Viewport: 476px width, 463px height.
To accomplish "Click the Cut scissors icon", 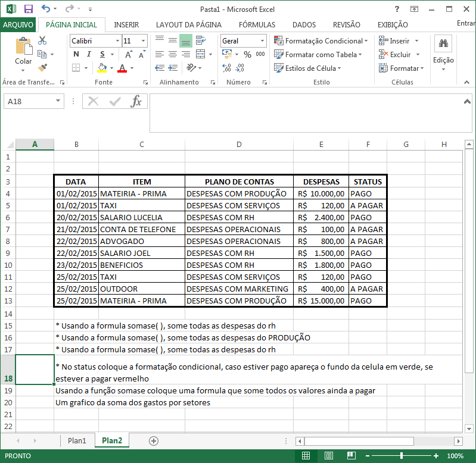I will [x=42, y=40].
